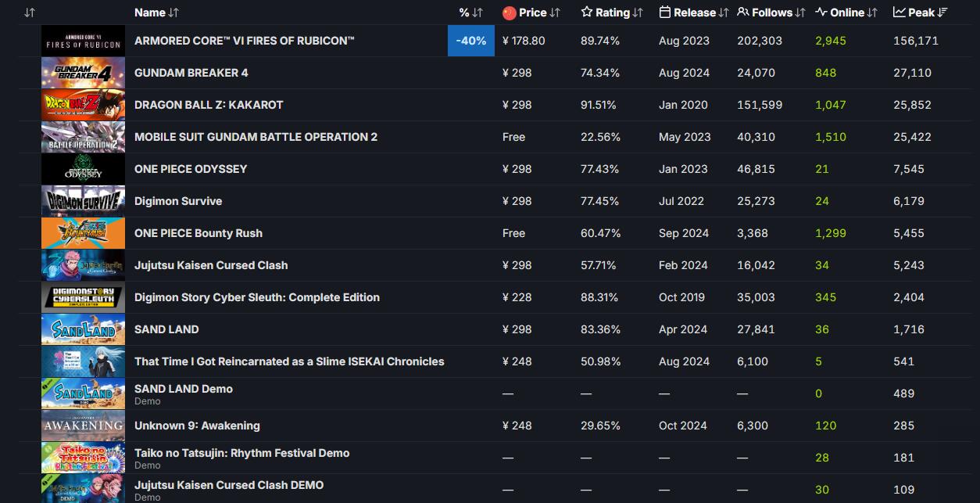This screenshot has width=980, height=503.
Task: Sort by discount percent column header
Action: click(x=470, y=13)
